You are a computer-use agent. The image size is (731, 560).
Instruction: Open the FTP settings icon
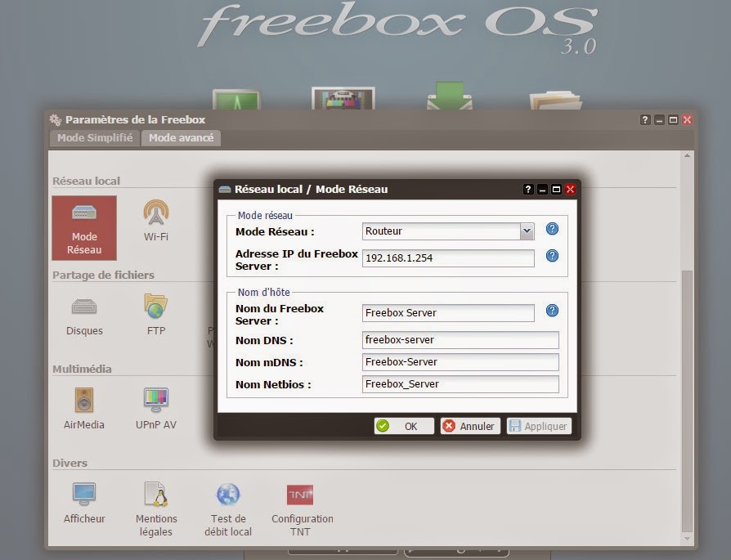[155, 316]
